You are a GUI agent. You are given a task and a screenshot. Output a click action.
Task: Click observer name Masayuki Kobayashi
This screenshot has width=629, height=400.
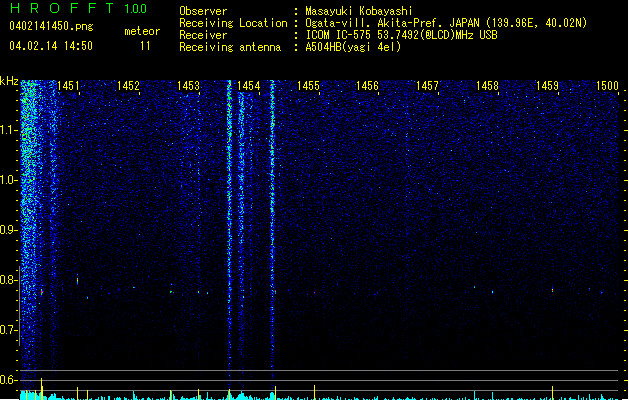359,11
